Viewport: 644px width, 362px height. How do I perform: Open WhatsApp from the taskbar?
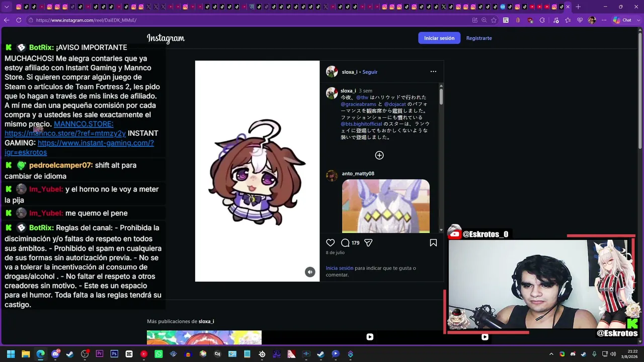158,354
